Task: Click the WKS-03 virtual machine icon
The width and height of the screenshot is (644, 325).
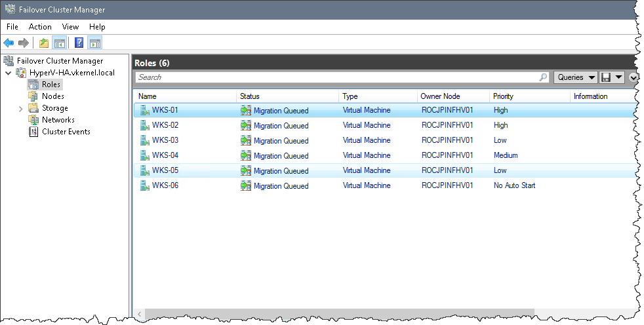Action: click(144, 140)
